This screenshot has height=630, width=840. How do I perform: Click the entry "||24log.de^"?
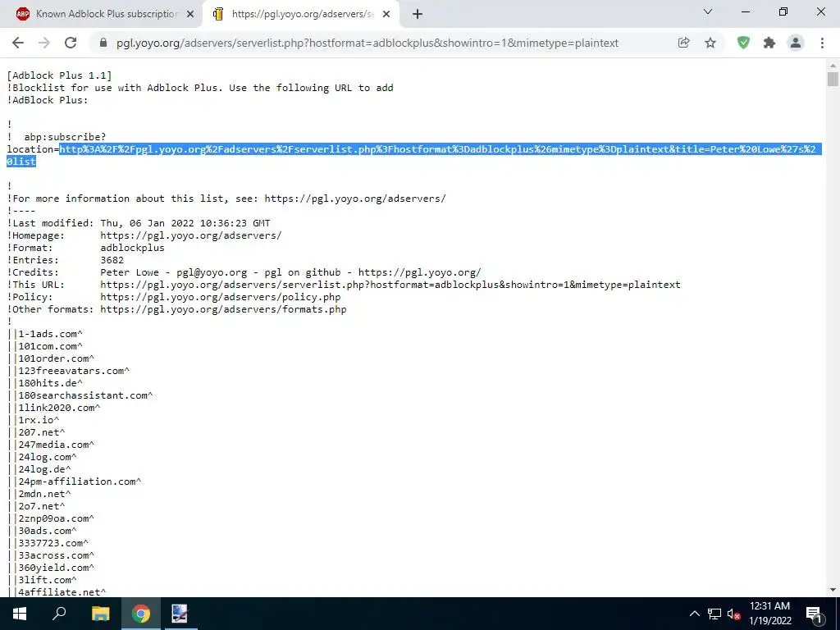click(x=39, y=470)
